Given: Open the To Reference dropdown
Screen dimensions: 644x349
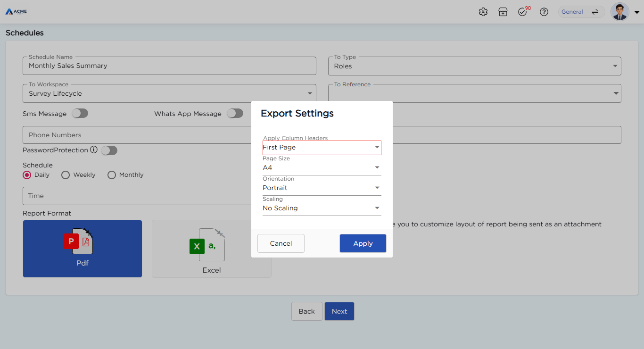Looking at the screenshot, I should [475, 93].
